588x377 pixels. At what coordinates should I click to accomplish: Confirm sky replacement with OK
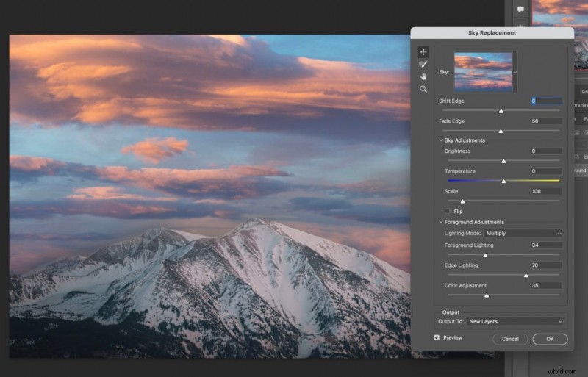[x=550, y=339]
